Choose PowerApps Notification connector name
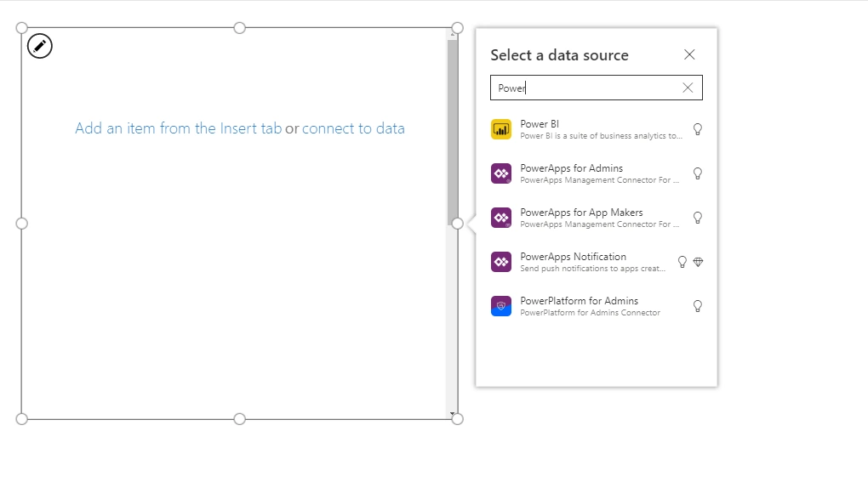Viewport: 868px width, 488px height. coord(573,257)
